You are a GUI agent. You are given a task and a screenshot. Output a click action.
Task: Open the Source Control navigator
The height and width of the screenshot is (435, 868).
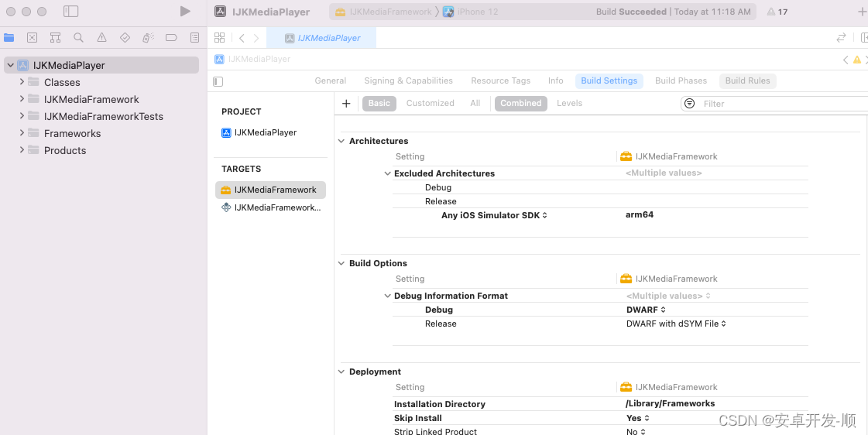click(x=32, y=38)
